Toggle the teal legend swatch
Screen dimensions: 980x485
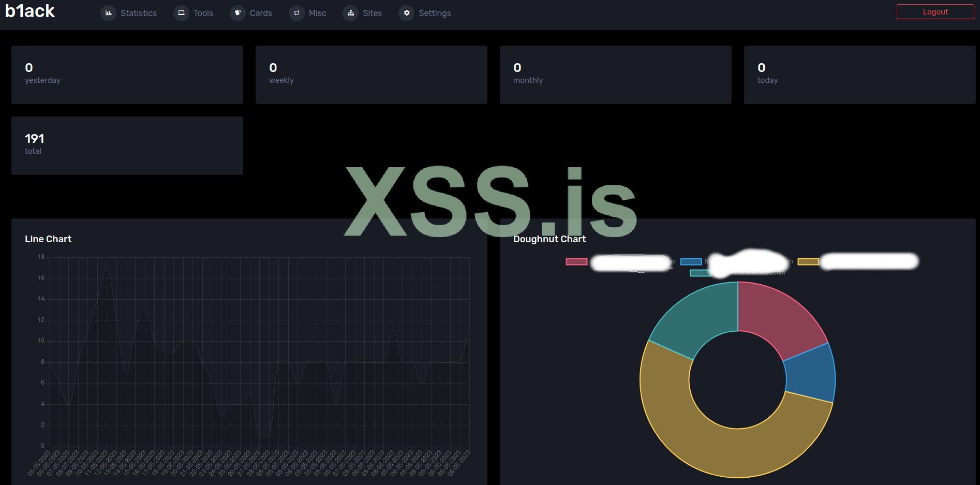point(701,273)
